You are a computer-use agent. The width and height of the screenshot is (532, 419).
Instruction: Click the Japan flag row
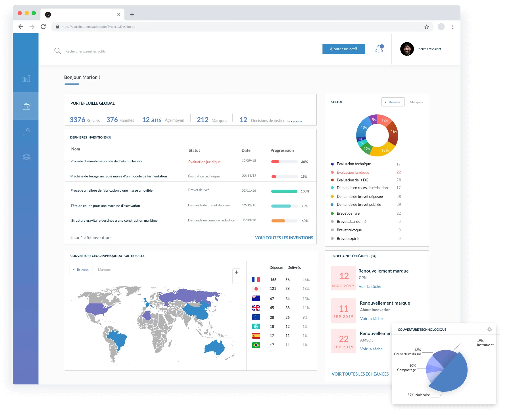click(281, 289)
